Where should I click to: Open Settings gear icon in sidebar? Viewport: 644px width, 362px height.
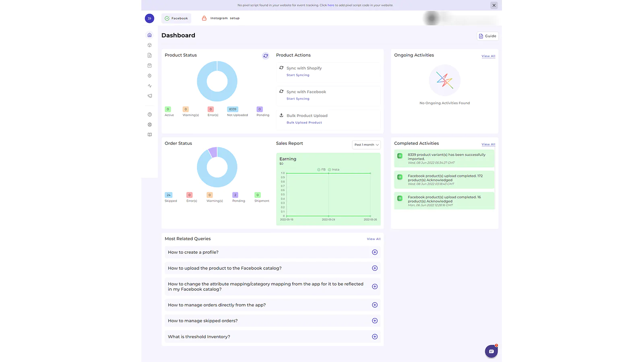(x=150, y=76)
